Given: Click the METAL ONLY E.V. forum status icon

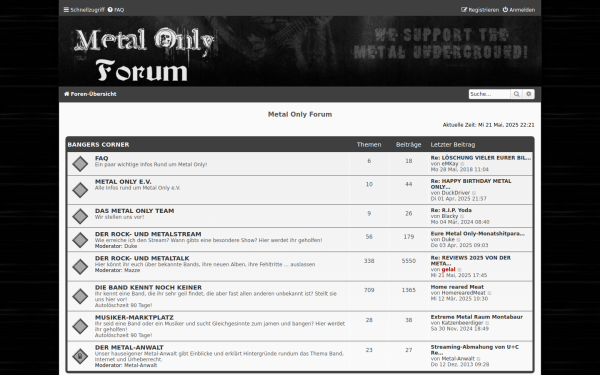Looking at the screenshot, I should (80, 190).
